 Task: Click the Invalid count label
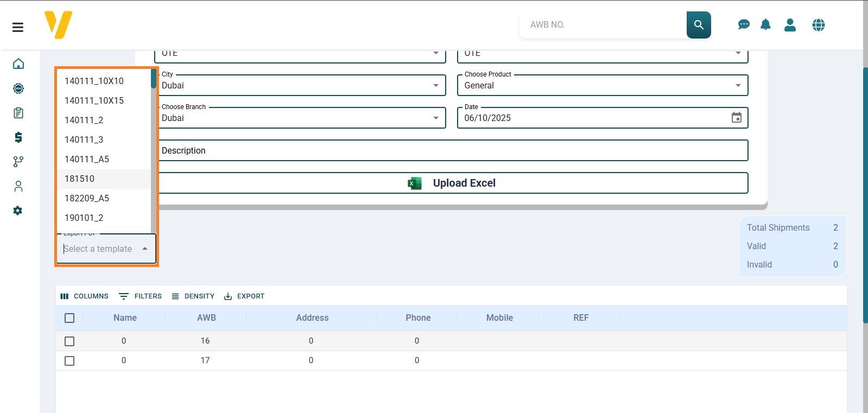click(x=759, y=265)
